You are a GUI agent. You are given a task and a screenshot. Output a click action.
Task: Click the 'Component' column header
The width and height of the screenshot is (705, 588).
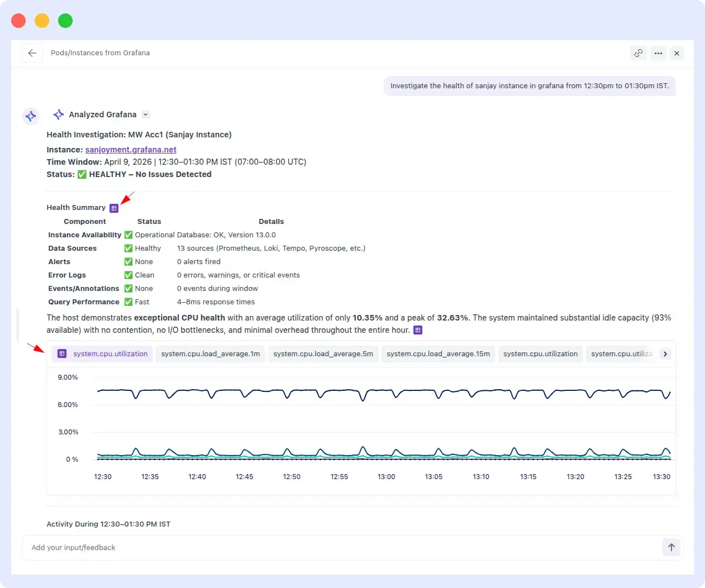pyautogui.click(x=85, y=222)
